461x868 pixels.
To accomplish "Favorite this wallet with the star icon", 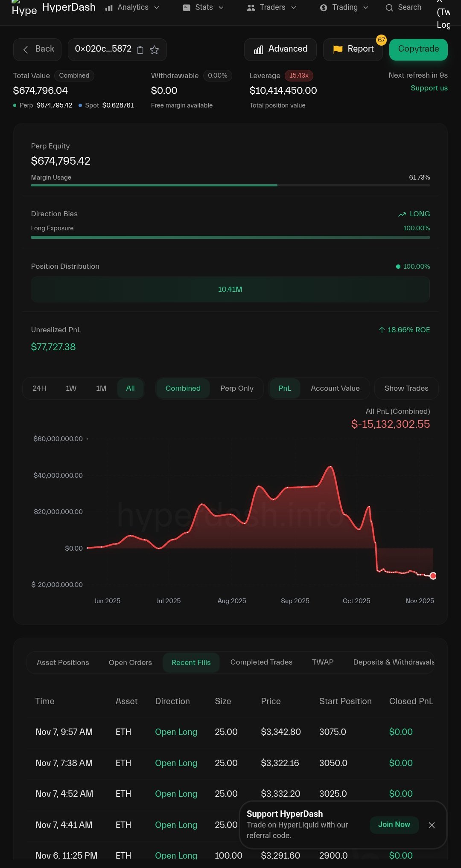I will click(155, 50).
